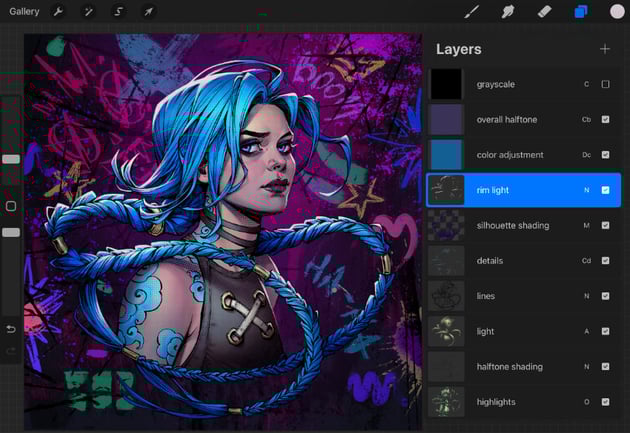Open the Actions wrench menu
This screenshot has width=630, height=433.
(x=58, y=12)
